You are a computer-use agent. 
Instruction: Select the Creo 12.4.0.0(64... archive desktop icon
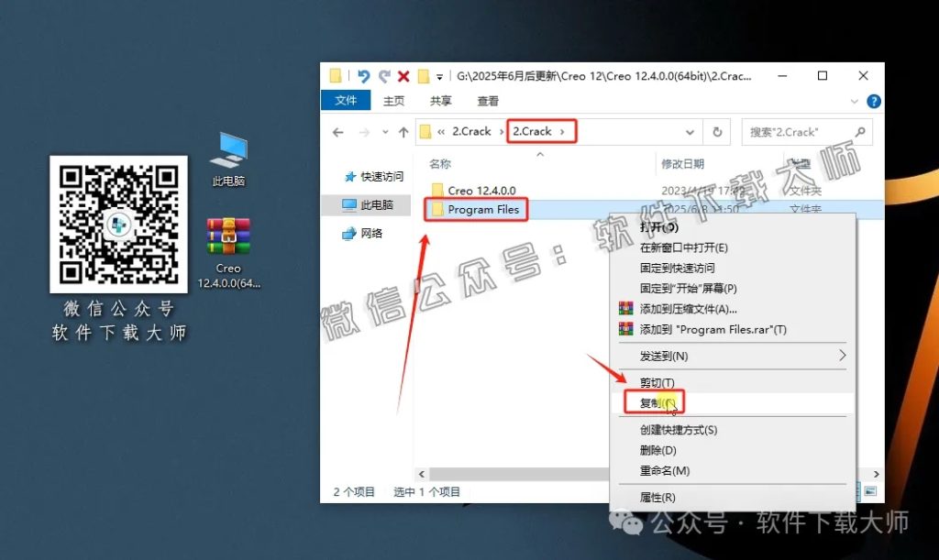pos(228,253)
